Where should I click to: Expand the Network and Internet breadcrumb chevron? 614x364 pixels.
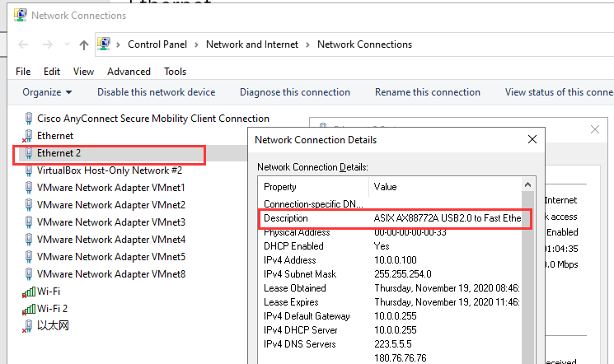point(307,44)
